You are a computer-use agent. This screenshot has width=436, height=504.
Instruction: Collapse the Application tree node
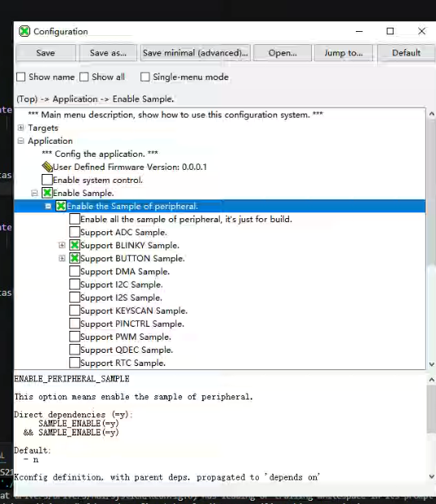click(x=21, y=140)
